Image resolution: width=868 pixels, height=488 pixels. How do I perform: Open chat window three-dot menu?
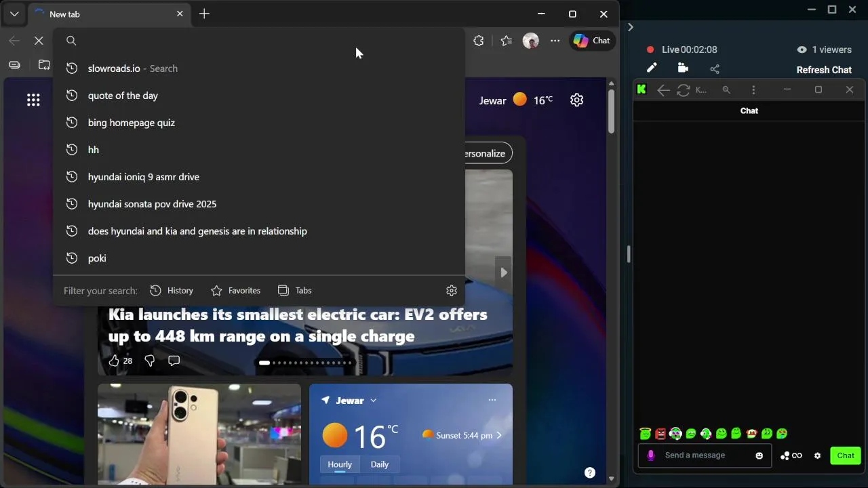coord(753,89)
